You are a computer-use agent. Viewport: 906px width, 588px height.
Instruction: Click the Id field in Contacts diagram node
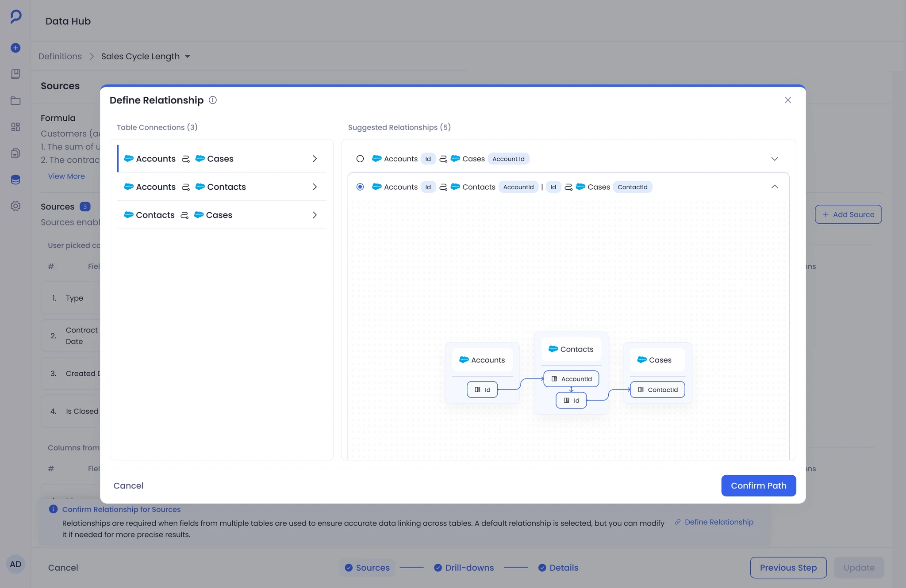tap(571, 401)
